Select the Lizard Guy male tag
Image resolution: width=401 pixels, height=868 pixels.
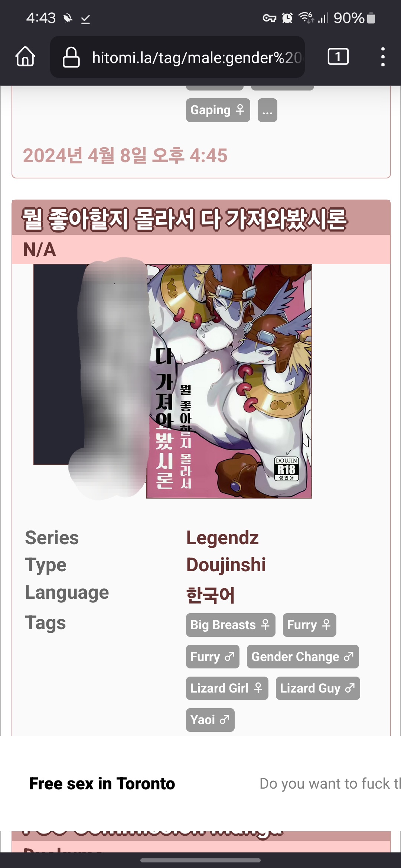pyautogui.click(x=318, y=688)
